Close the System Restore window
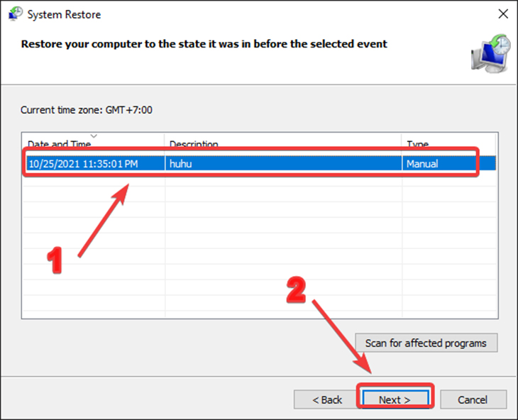Viewport: 518px width, 420px height. (x=503, y=14)
